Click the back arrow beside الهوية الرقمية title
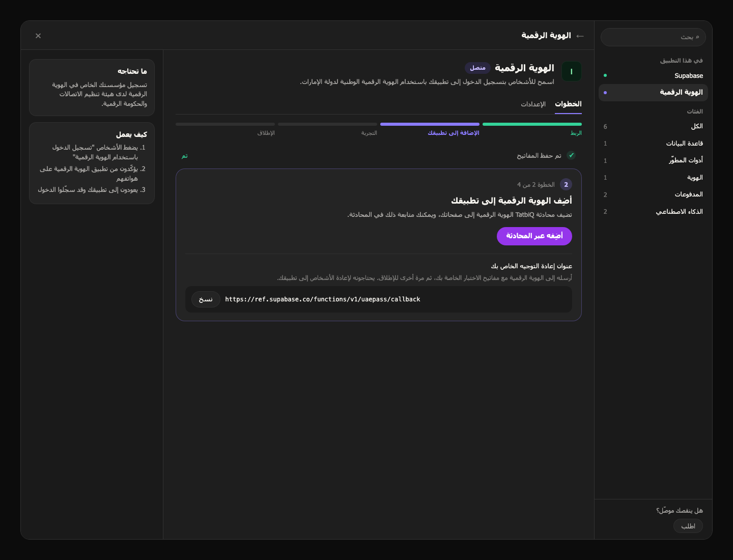 point(580,36)
